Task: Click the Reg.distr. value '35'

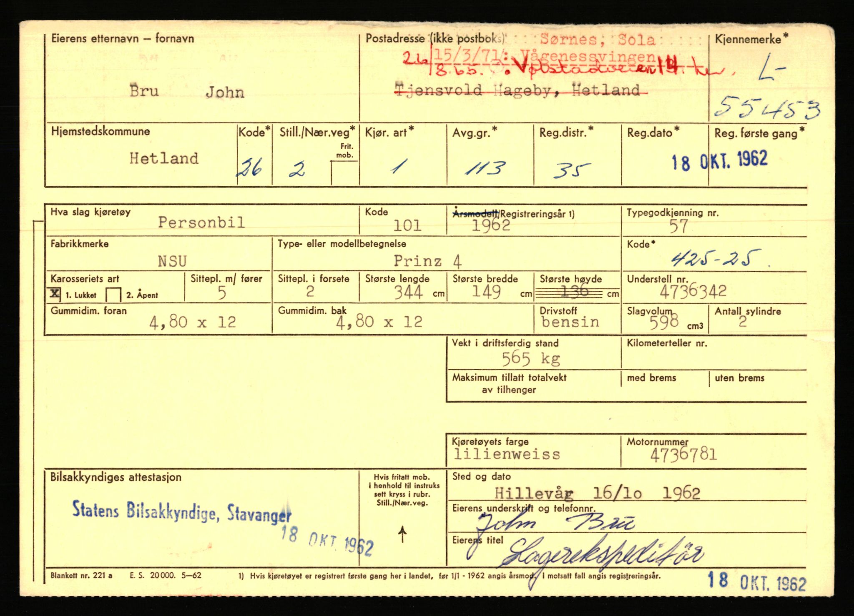Action: tap(572, 170)
